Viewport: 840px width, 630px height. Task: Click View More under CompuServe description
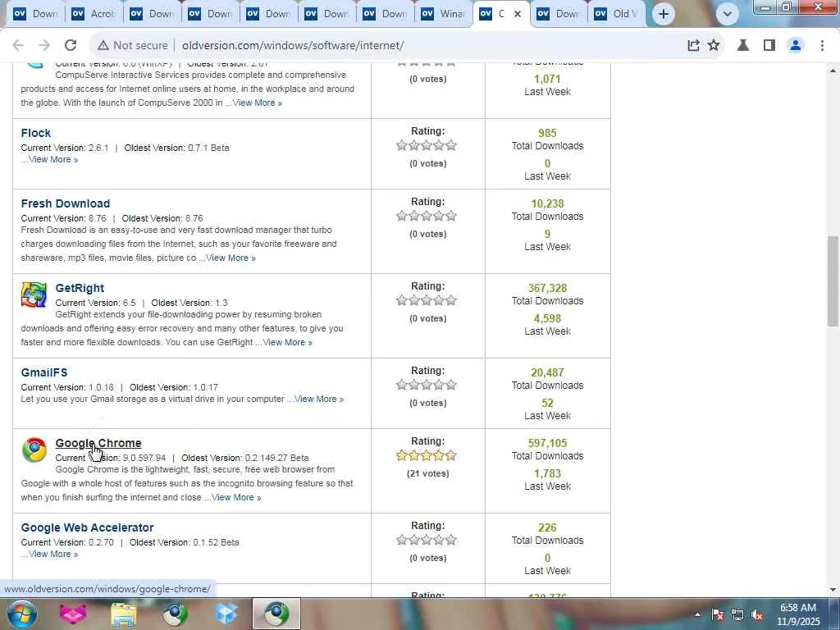[257, 103]
